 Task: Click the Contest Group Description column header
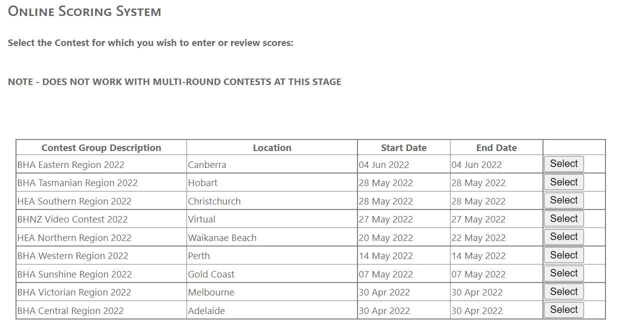click(101, 148)
